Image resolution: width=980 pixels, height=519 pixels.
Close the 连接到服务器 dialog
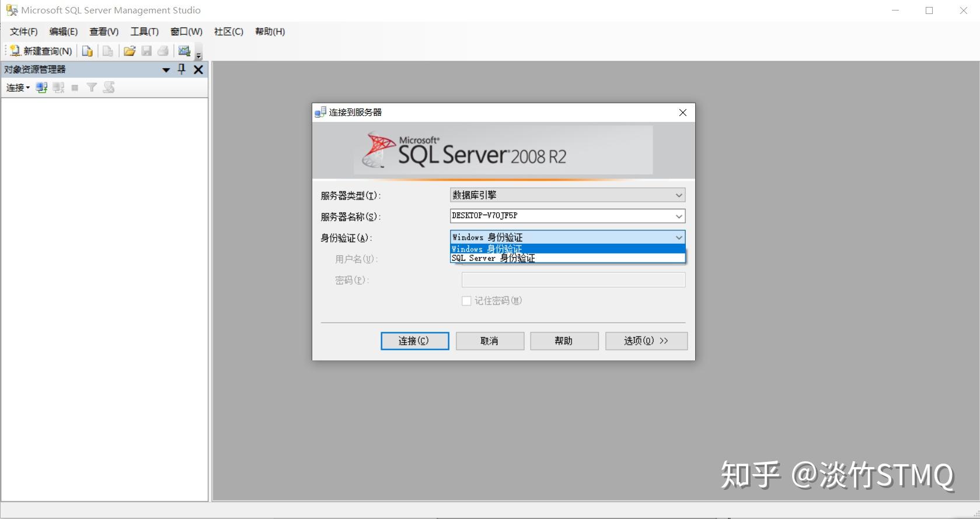683,113
